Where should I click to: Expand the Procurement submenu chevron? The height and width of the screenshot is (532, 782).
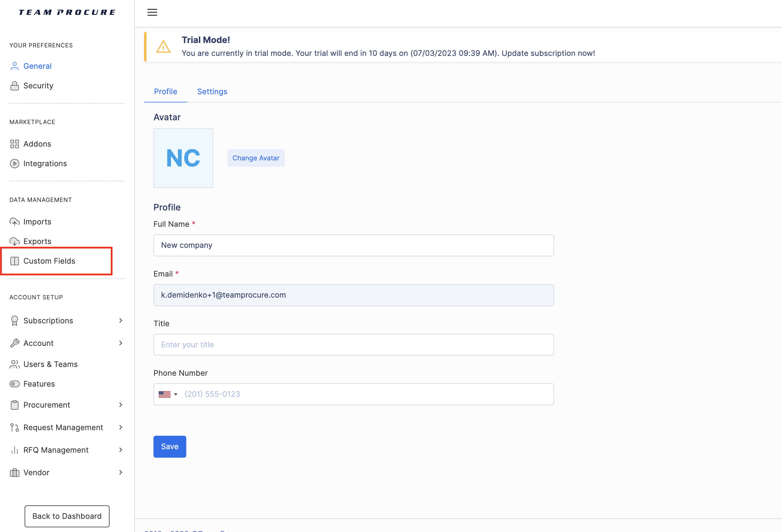point(121,405)
